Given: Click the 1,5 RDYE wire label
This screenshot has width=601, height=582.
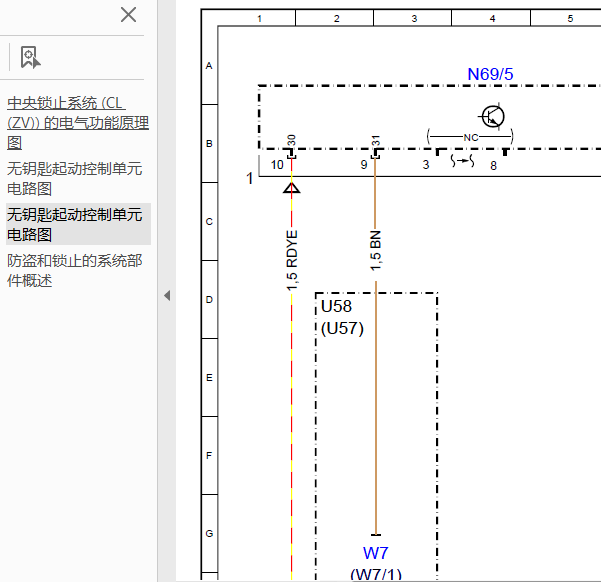Looking at the screenshot, I should 292,260.
